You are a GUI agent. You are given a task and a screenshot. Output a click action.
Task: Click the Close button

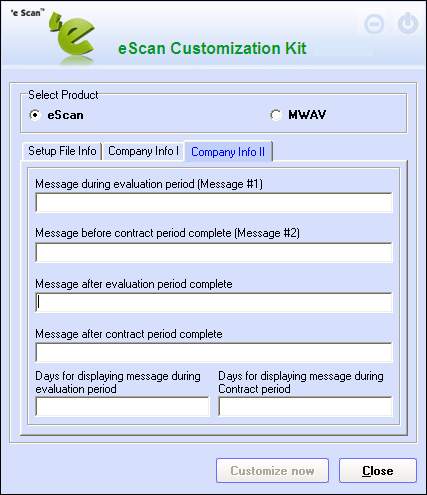click(378, 471)
